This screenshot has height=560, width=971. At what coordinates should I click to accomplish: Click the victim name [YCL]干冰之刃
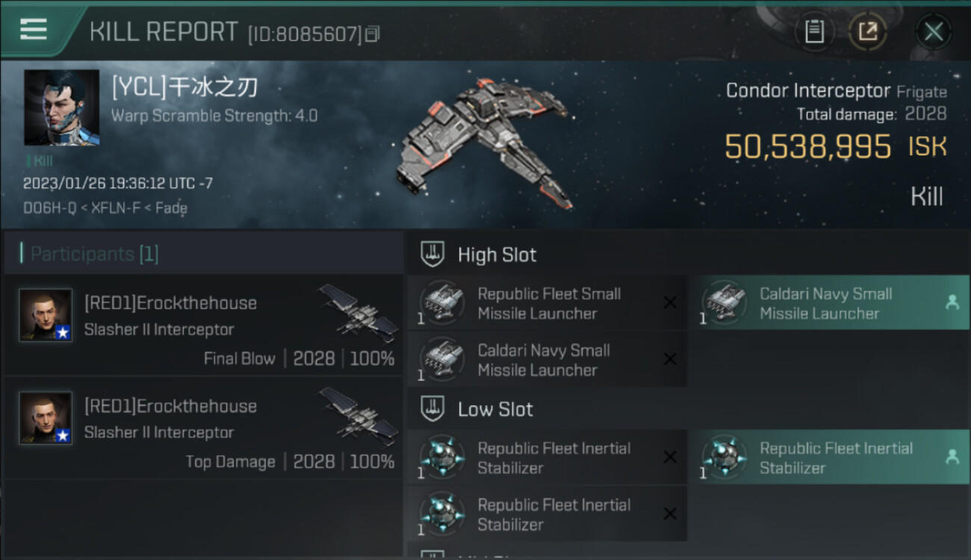coord(184,88)
